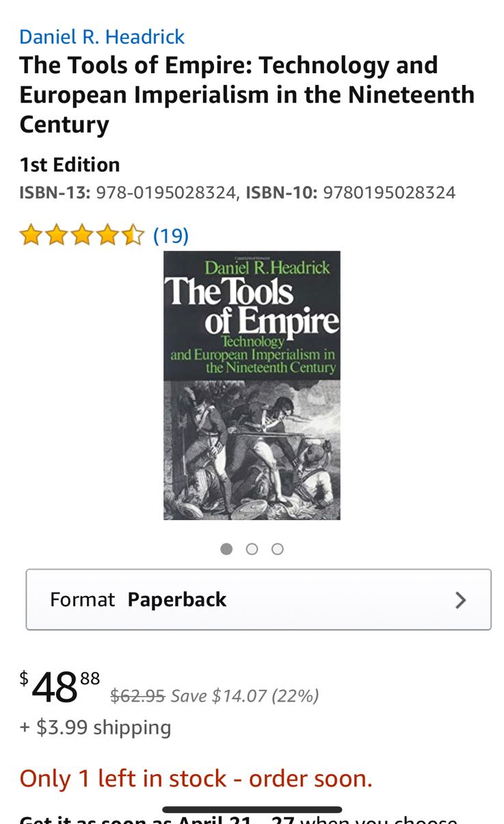Open the Format Paperback selector
504x824 pixels.
point(258,600)
